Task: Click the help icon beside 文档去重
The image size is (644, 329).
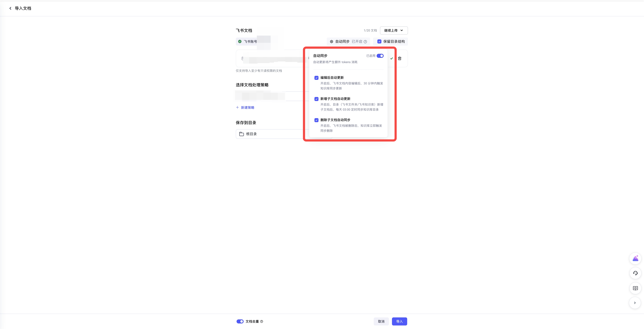Action: (x=261, y=321)
